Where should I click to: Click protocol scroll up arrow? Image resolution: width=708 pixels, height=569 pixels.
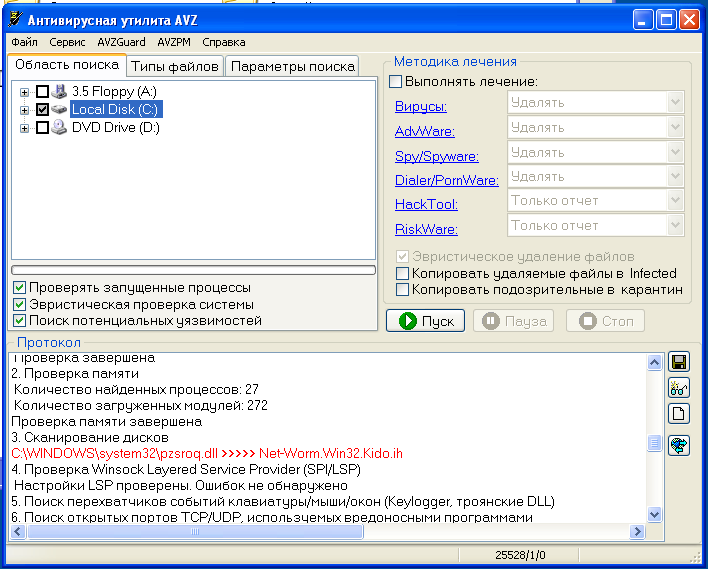654,362
